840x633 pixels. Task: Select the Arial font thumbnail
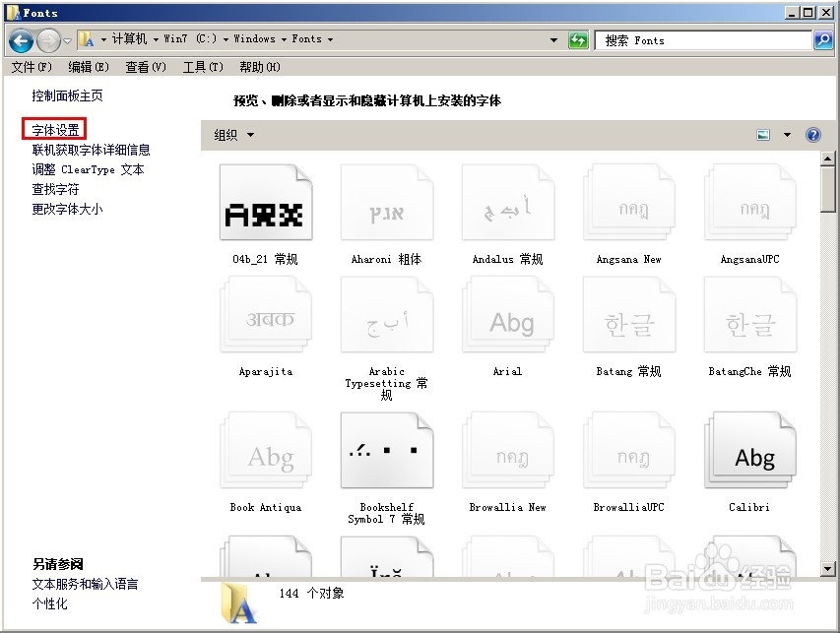point(508,315)
